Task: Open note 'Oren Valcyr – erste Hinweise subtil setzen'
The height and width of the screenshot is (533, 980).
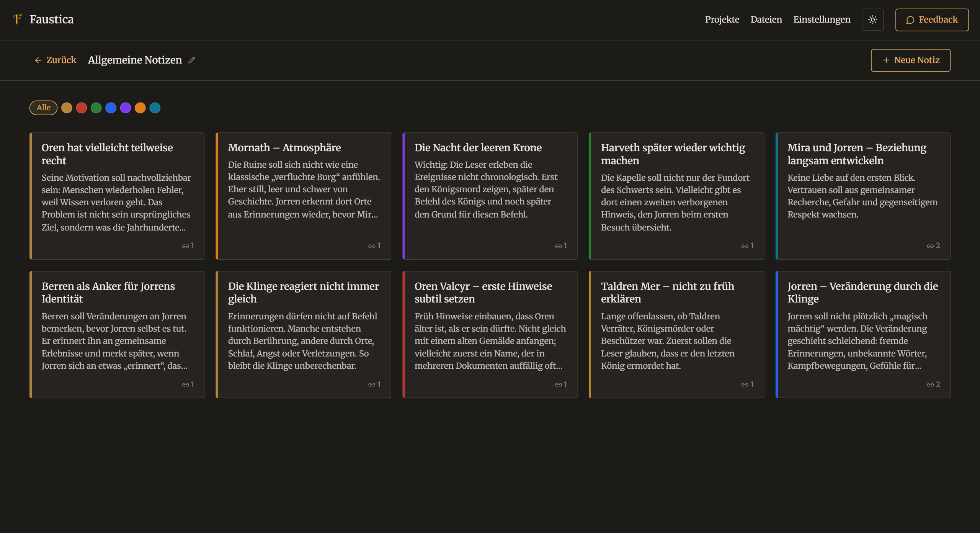Action: click(x=490, y=334)
